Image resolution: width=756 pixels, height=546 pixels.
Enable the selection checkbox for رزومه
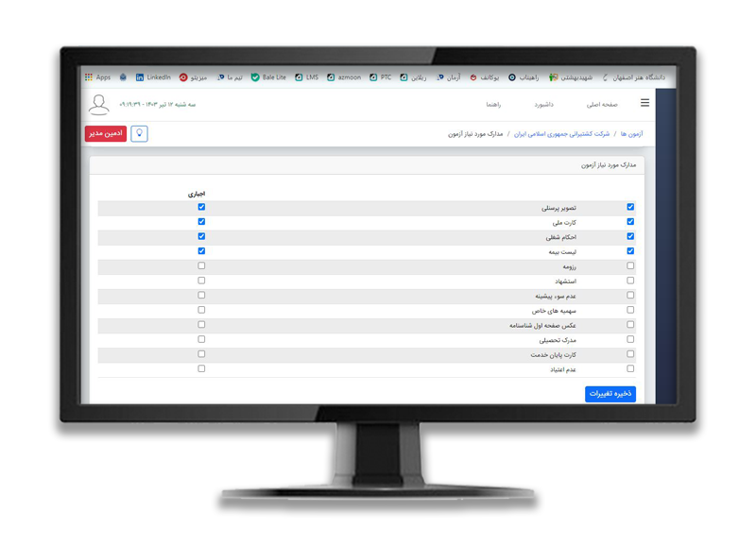[630, 265]
